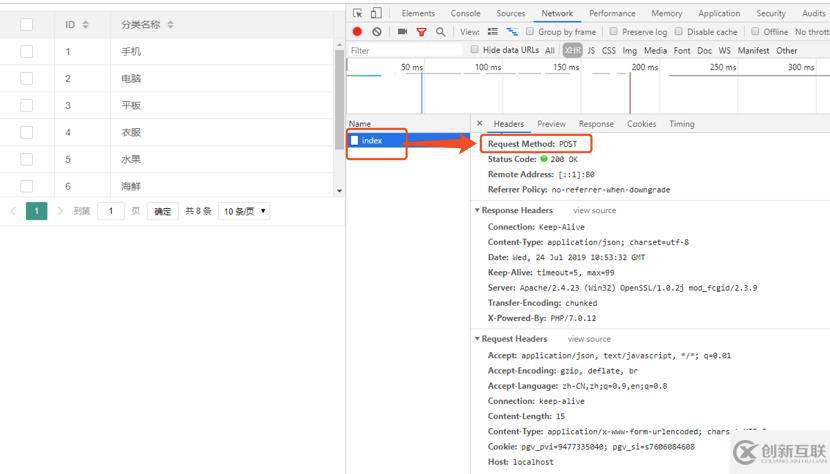Click the Name column header

pos(359,123)
